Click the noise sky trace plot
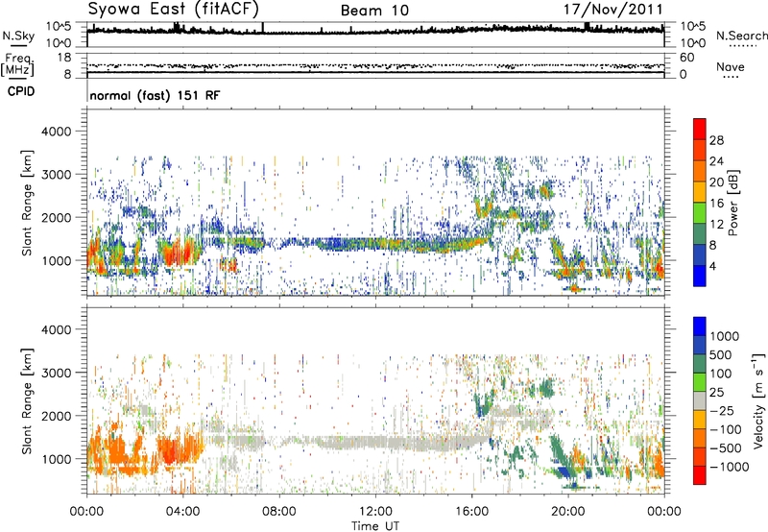Image resolution: width=768 pixels, height=532 pixels. click(x=375, y=35)
